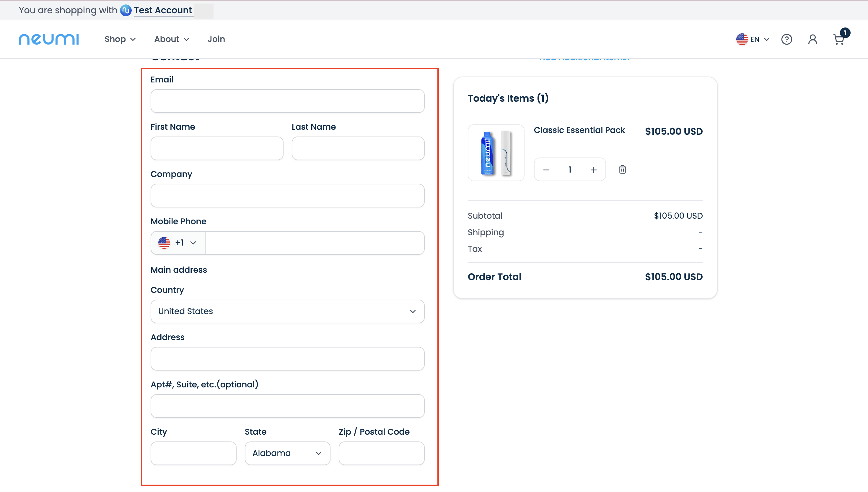Click the Address input field
The width and height of the screenshot is (868, 492).
click(287, 358)
